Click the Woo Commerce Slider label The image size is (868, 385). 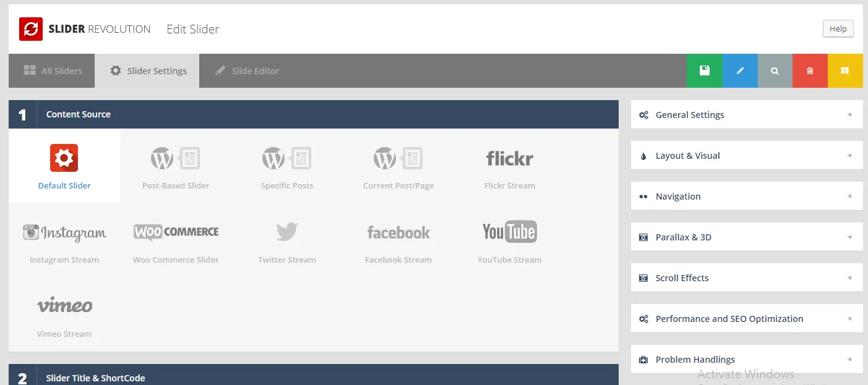coord(176,260)
